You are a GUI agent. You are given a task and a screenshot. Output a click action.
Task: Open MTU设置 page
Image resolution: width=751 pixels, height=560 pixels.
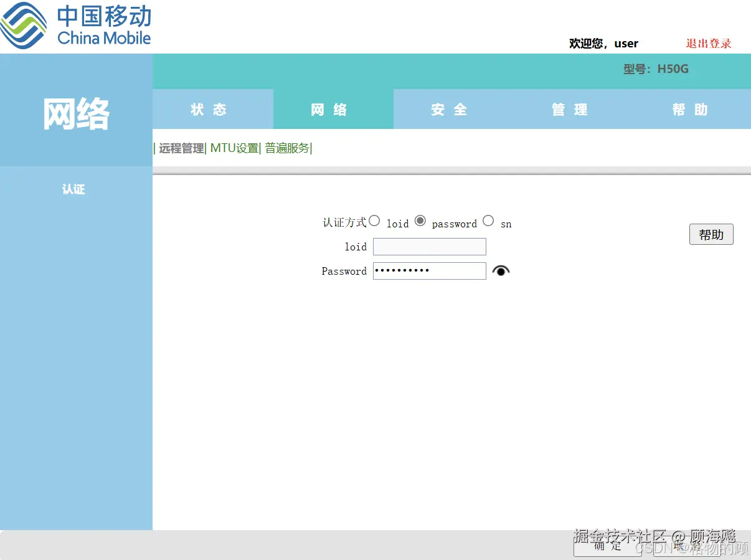click(x=234, y=148)
